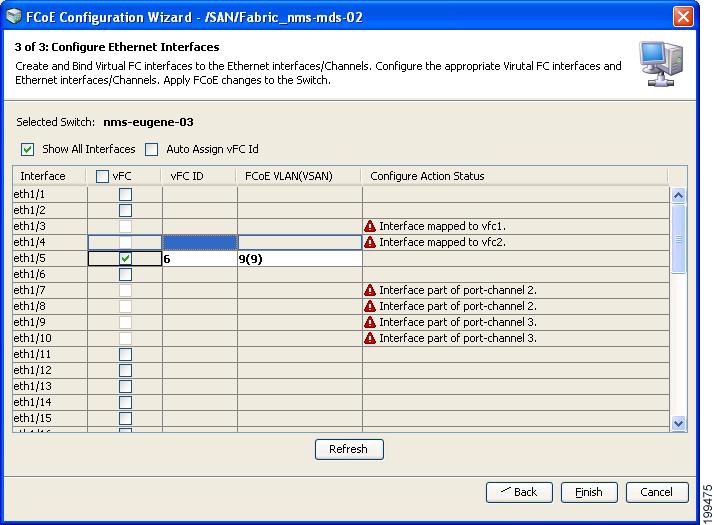Uncheck the Show All Interfaces checkbox
The width and height of the screenshot is (714, 525).
27,149
